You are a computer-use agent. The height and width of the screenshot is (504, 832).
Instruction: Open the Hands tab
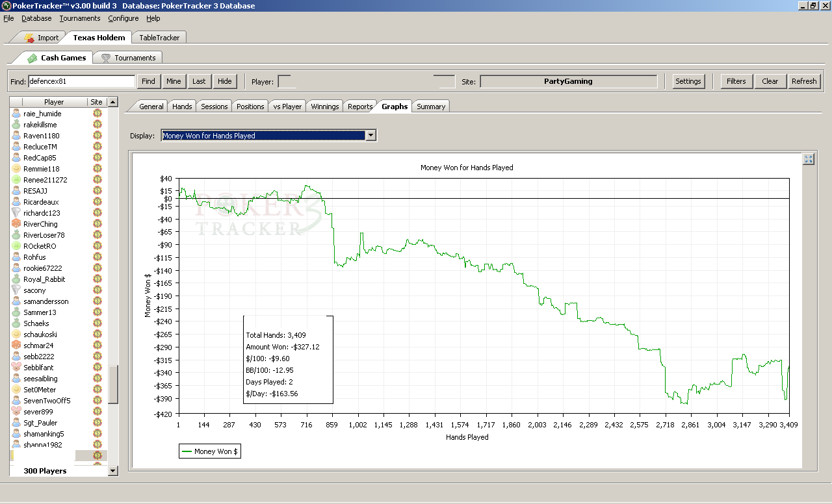coord(182,107)
